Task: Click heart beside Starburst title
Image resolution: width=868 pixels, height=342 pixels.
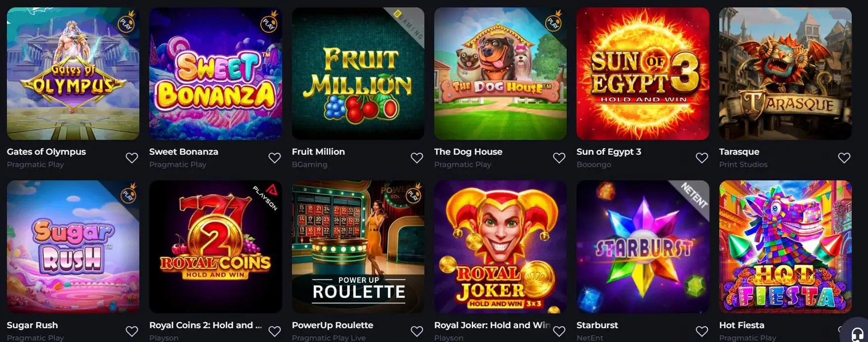Action: click(x=702, y=331)
